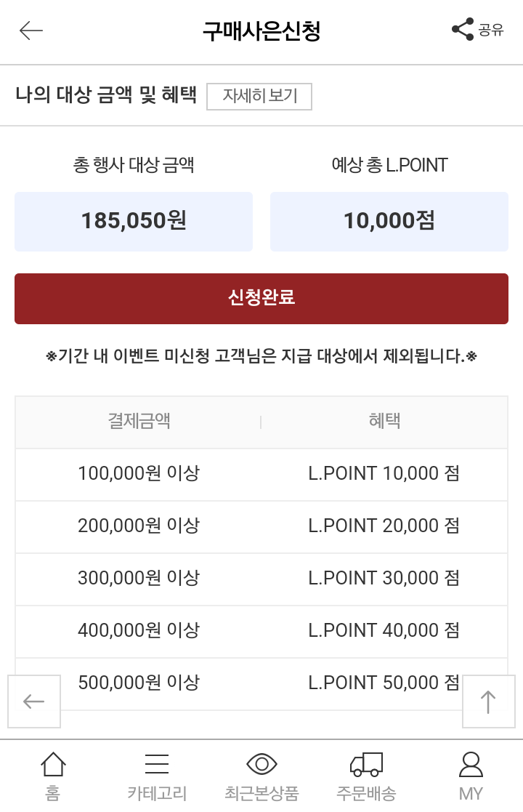Viewport: 523px width, 812px height.
Task: Open the home (홈) tab icon
Action: point(53,765)
